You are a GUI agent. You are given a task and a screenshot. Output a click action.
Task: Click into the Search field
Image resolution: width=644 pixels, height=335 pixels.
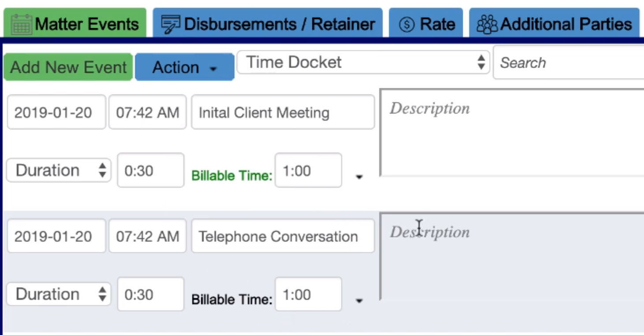tap(569, 63)
